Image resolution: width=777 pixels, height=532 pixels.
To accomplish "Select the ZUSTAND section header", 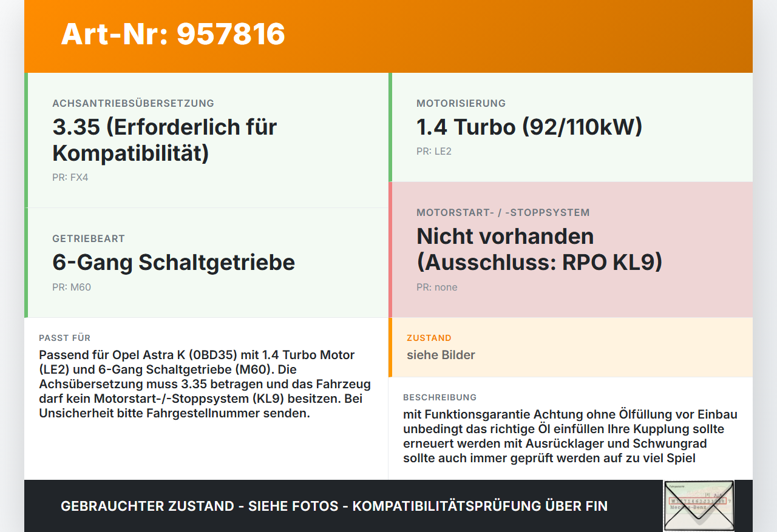I will (x=429, y=338).
